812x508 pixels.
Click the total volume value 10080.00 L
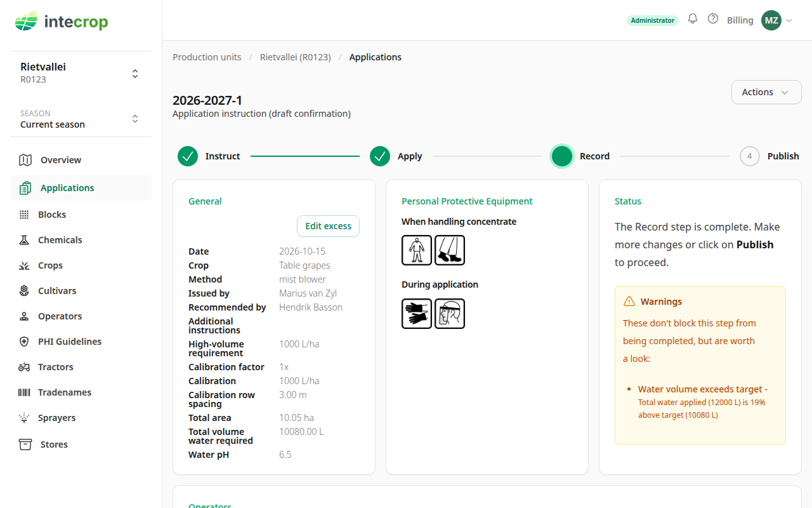(x=301, y=432)
